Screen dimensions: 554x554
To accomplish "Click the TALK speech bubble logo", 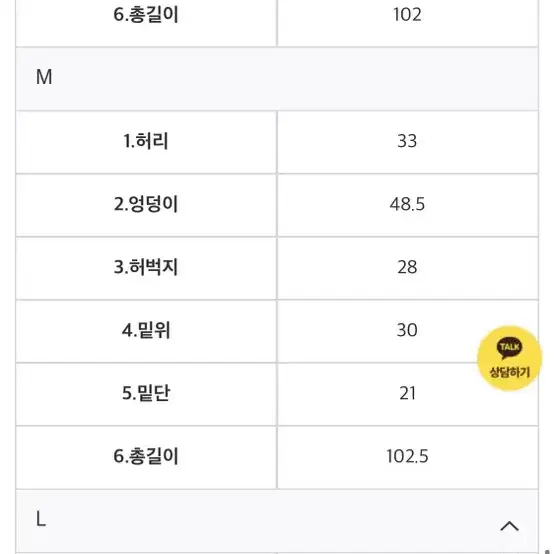I will coord(509,348).
